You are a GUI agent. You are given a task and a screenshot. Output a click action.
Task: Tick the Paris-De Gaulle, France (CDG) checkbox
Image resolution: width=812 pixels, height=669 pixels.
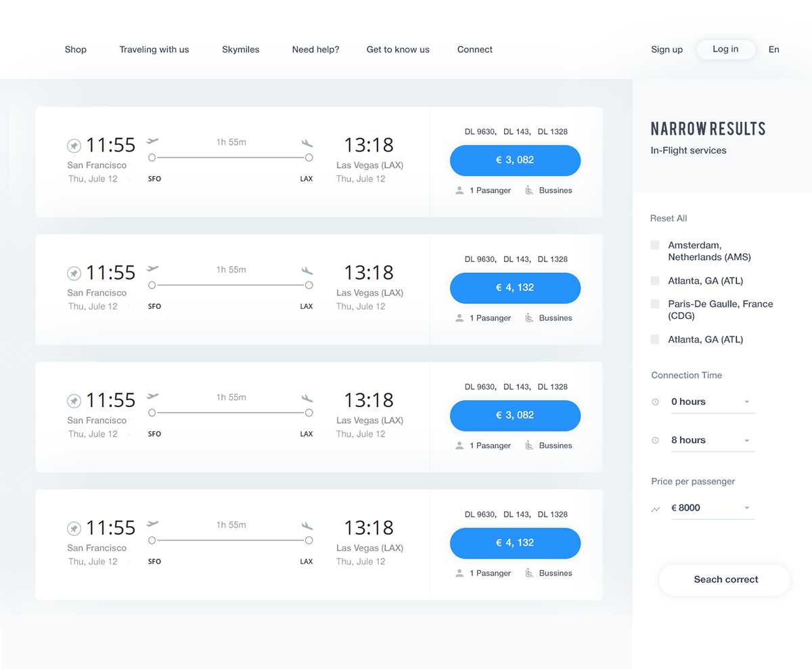tap(655, 304)
